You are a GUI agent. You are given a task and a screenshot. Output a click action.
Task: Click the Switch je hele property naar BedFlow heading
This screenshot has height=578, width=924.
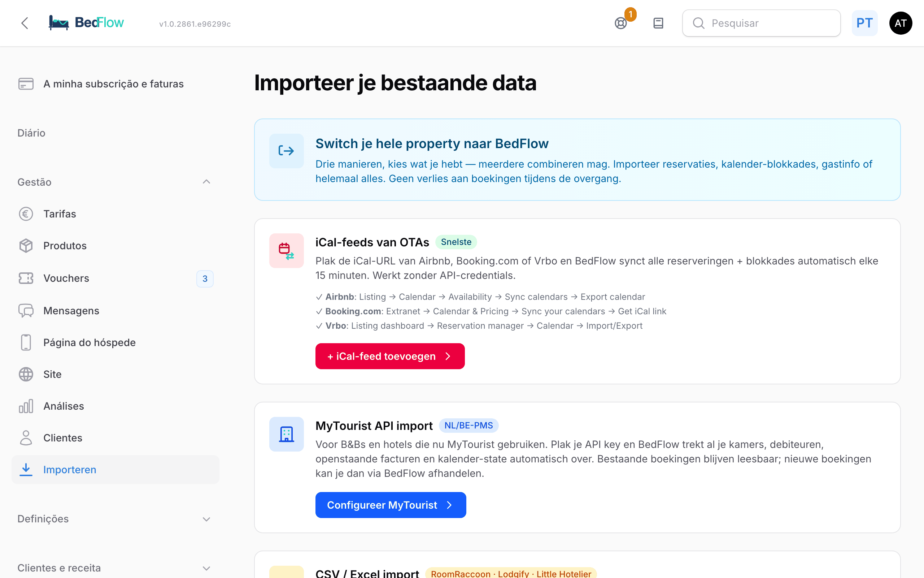(432, 144)
